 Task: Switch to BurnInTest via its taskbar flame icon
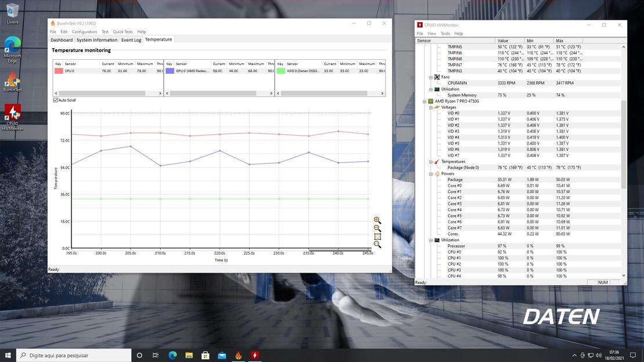coord(238,355)
